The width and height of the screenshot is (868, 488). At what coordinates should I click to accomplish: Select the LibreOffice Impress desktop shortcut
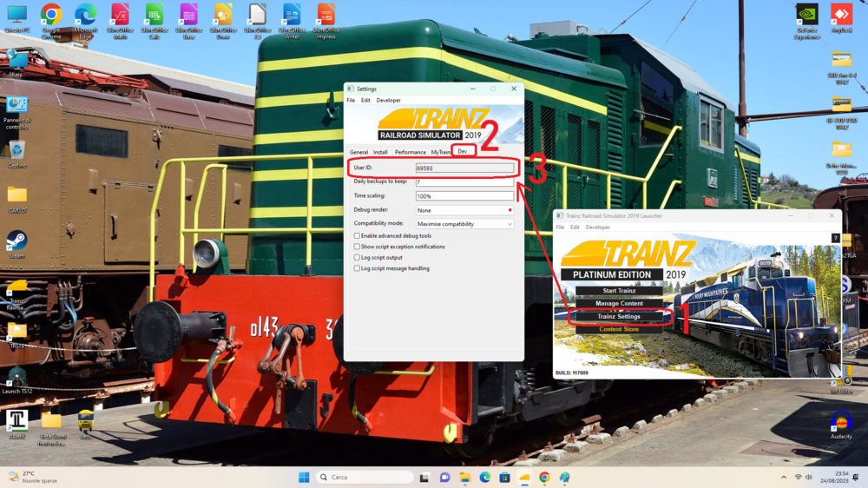[326, 21]
